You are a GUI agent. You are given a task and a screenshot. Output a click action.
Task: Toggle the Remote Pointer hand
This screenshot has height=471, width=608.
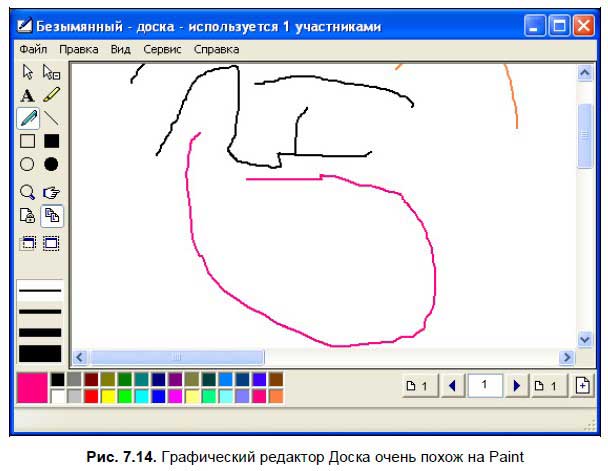[x=51, y=191]
